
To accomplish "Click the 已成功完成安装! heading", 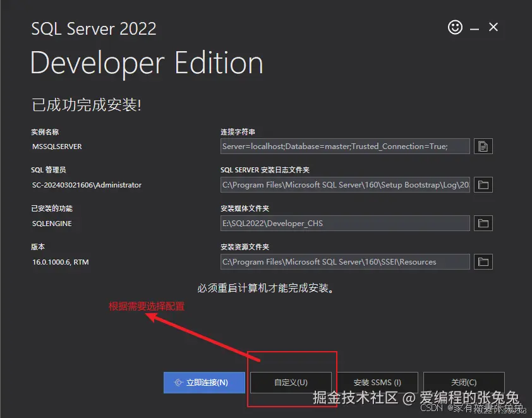I will point(86,105).
